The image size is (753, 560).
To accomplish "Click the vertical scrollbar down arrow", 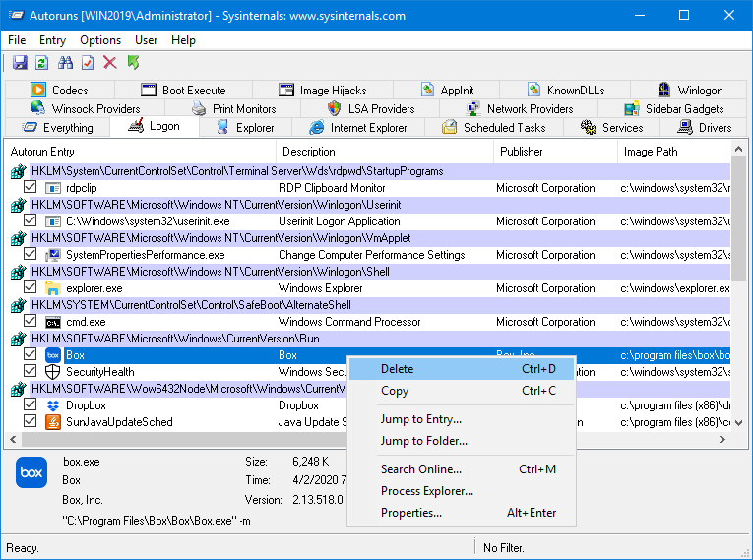I will coord(738,423).
